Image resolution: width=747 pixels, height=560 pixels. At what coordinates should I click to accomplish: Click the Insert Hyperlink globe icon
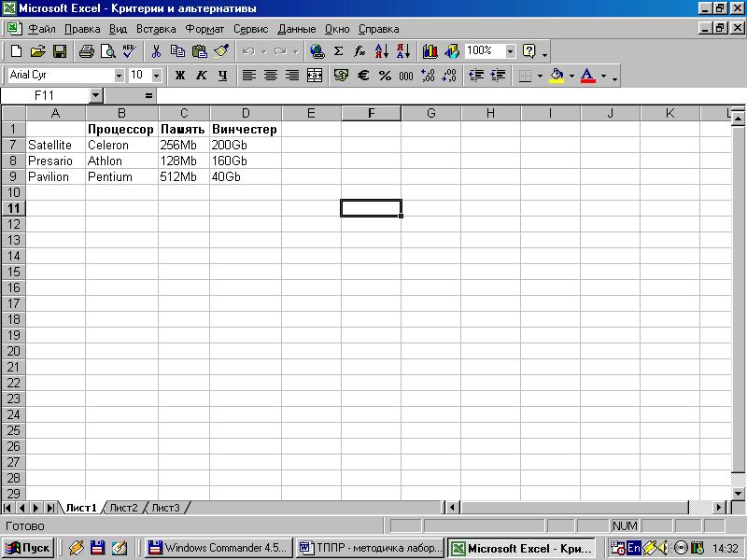point(317,51)
